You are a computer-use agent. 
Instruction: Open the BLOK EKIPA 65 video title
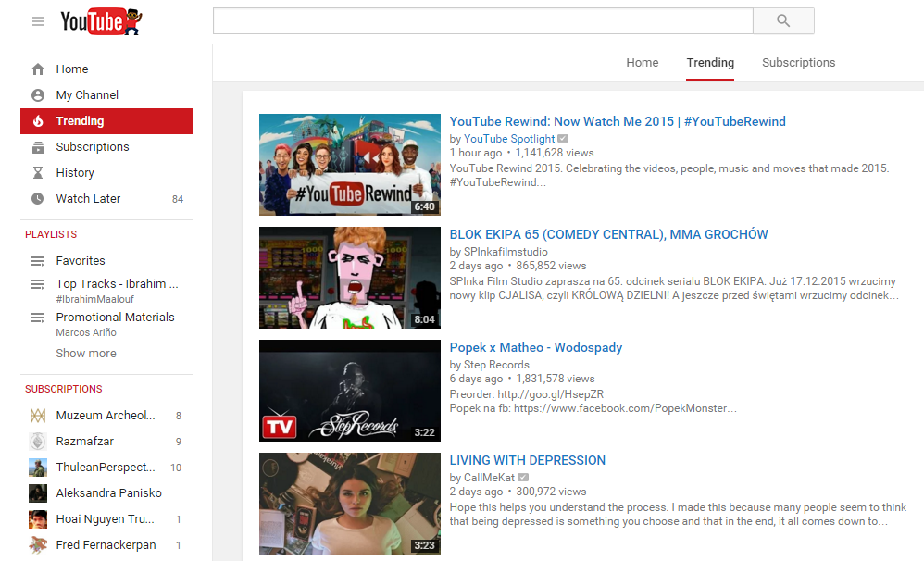click(x=608, y=234)
